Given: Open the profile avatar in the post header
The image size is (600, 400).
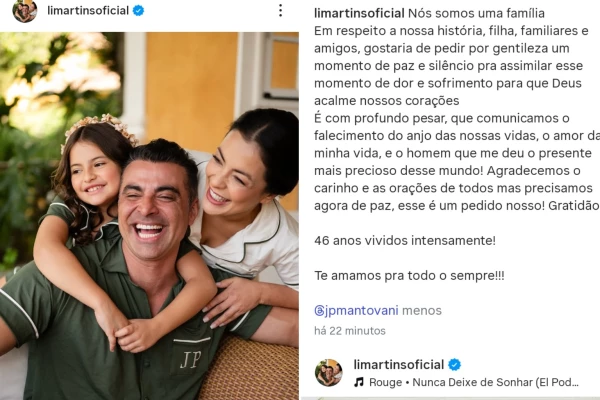Looking at the screenshot, I should (25, 11).
